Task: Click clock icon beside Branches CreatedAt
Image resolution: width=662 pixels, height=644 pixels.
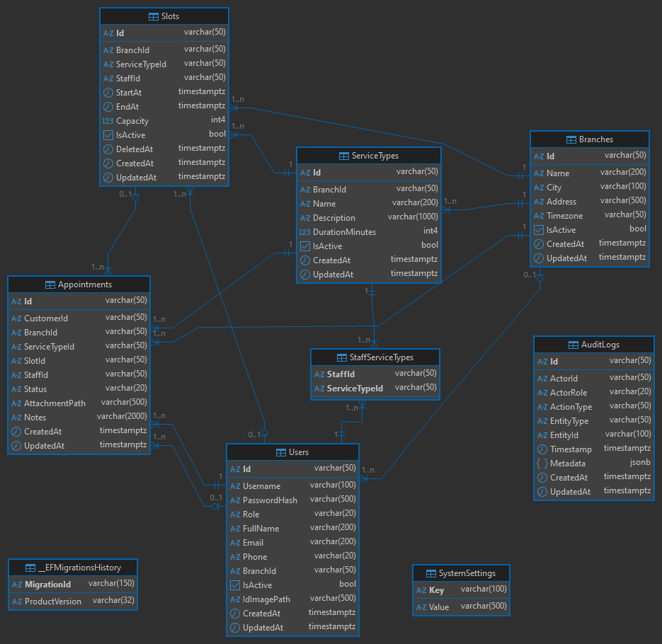Action: tap(539, 244)
